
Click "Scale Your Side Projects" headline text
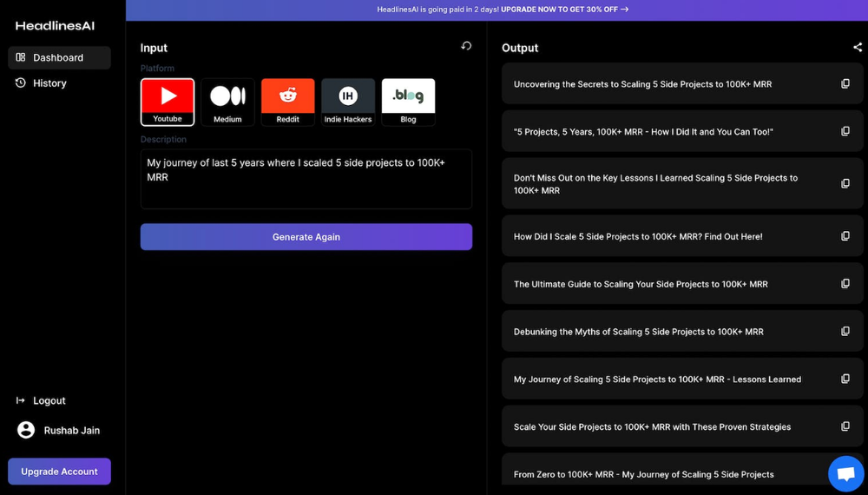point(652,427)
